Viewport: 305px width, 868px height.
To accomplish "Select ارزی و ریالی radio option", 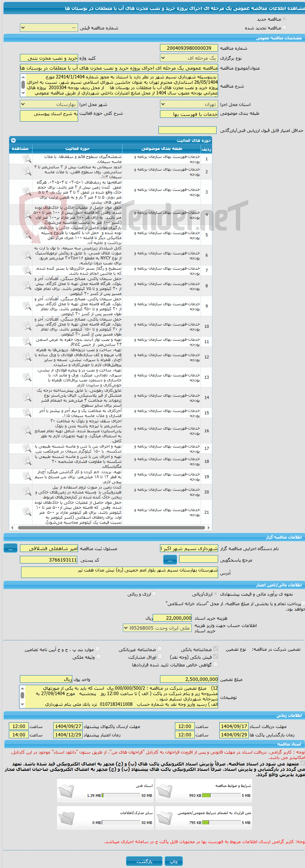I will pos(154,594).
